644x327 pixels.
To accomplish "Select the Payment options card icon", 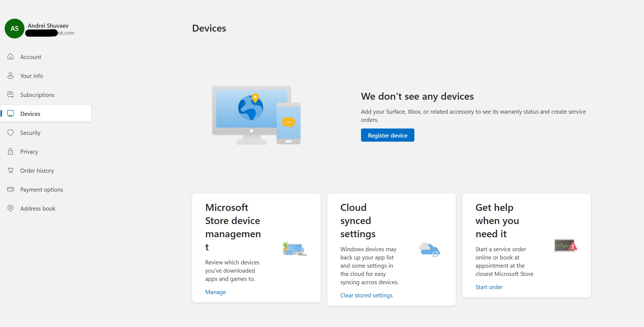I will pyautogui.click(x=10, y=189).
